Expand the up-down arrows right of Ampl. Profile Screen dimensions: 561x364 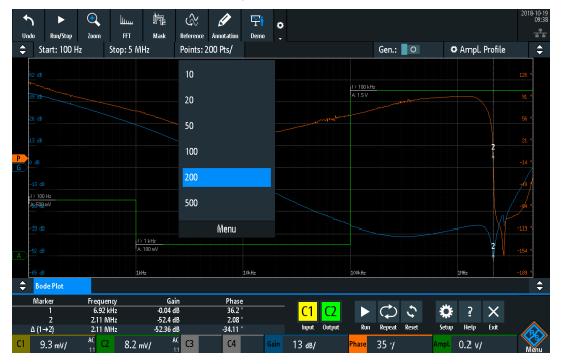point(540,50)
